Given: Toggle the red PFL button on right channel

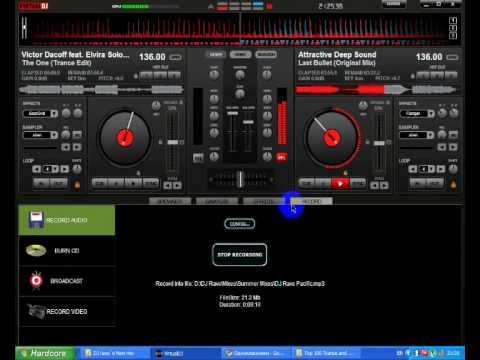Looking at the screenshot, I should [x=282, y=157].
